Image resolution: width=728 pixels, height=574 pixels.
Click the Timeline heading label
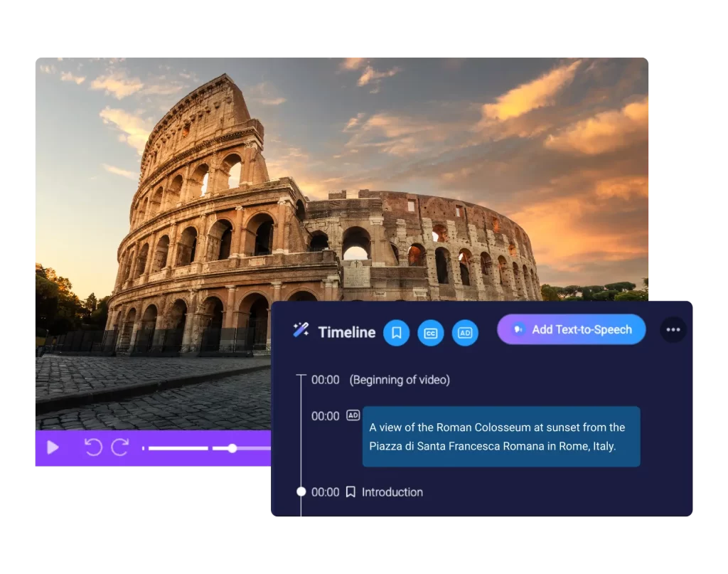tap(347, 332)
